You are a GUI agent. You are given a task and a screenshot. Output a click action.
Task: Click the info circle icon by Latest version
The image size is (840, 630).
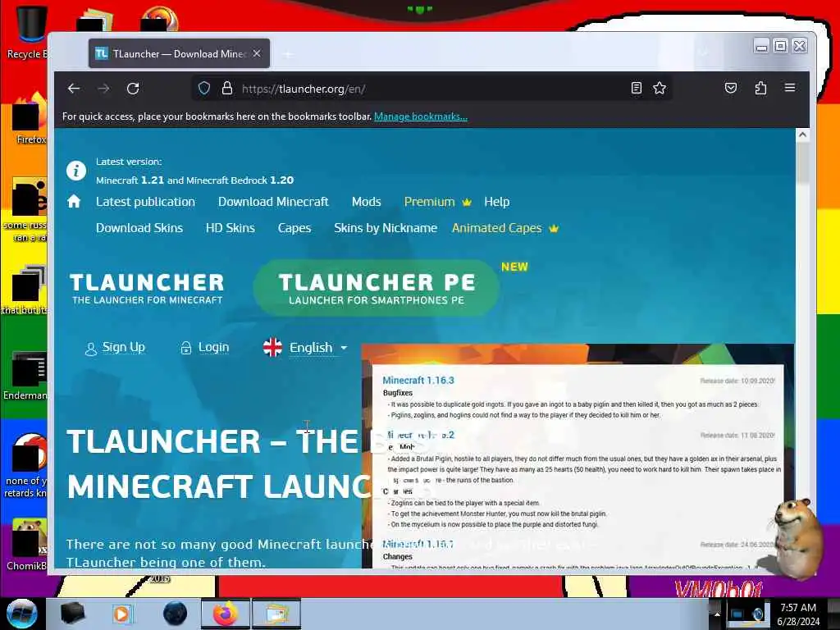click(76, 171)
